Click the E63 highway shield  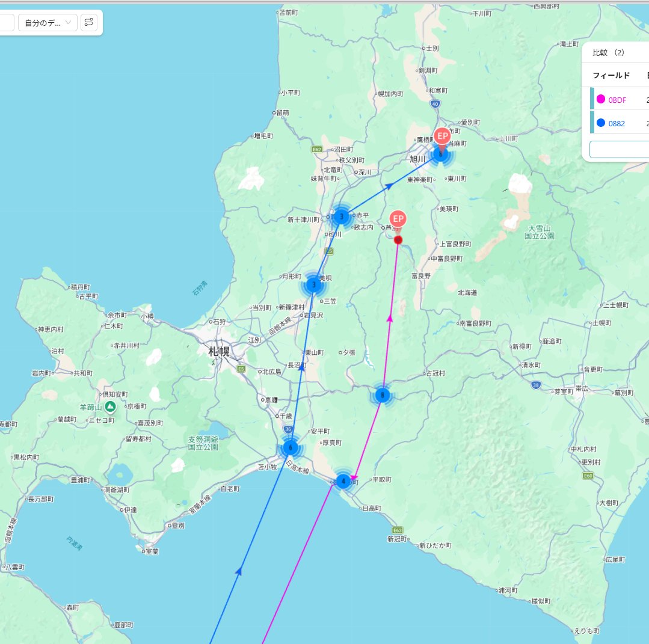coord(398,530)
